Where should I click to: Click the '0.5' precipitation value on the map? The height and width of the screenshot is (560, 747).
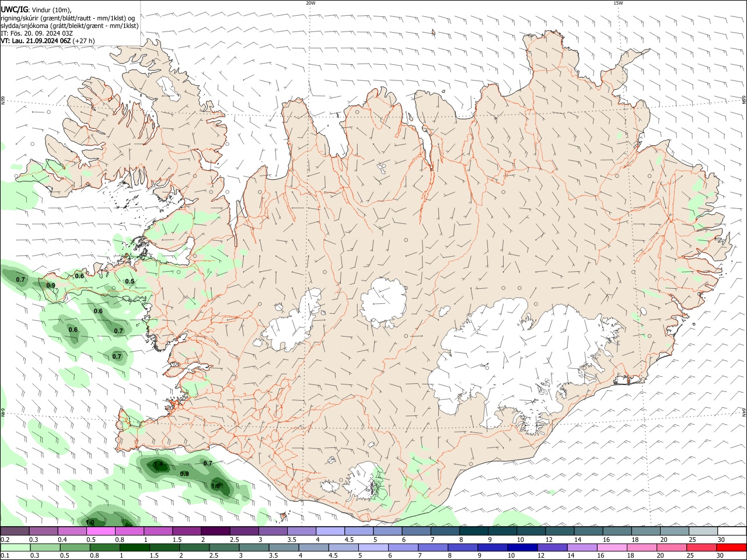(x=130, y=281)
